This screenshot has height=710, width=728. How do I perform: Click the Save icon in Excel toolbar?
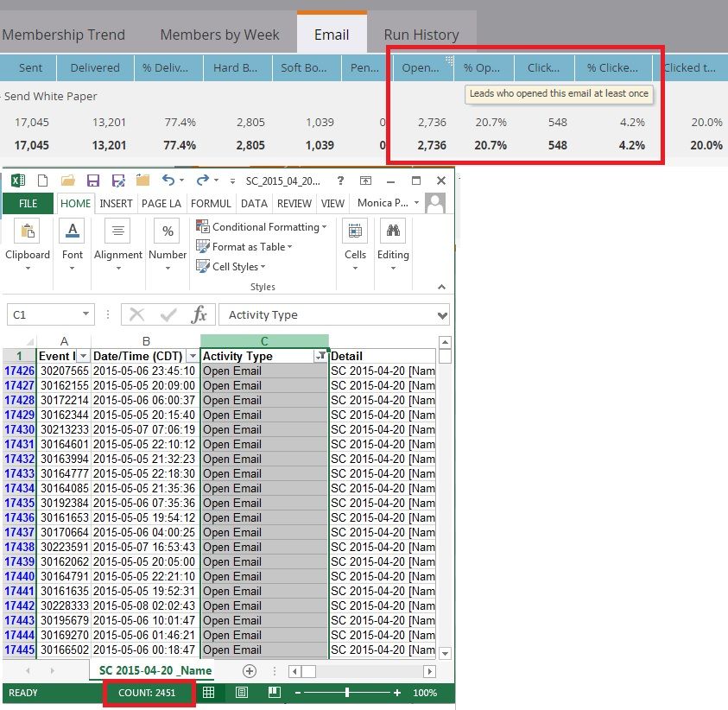[92, 181]
